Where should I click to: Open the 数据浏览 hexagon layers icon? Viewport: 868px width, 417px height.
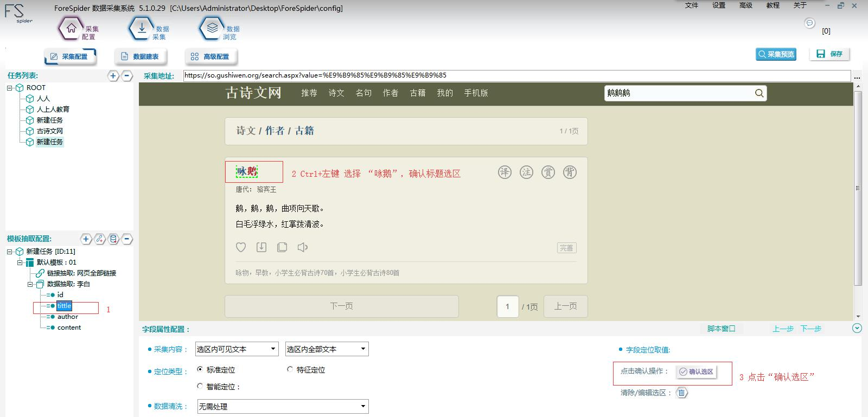[x=212, y=29]
